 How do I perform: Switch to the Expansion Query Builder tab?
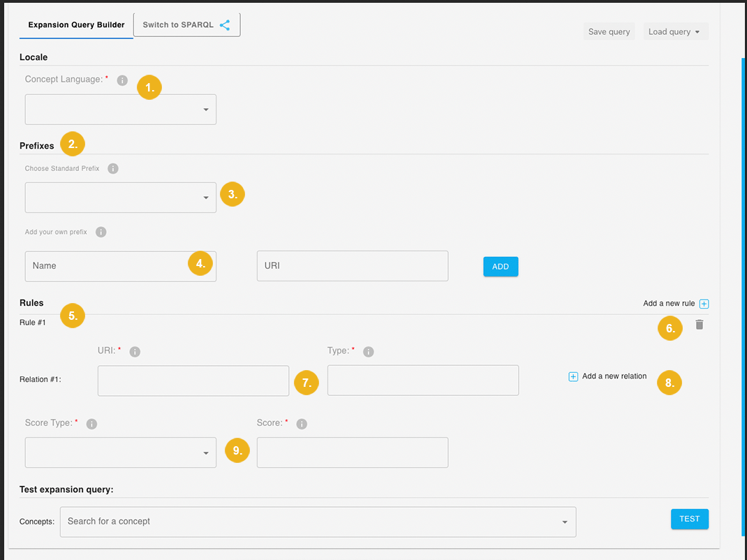point(75,24)
